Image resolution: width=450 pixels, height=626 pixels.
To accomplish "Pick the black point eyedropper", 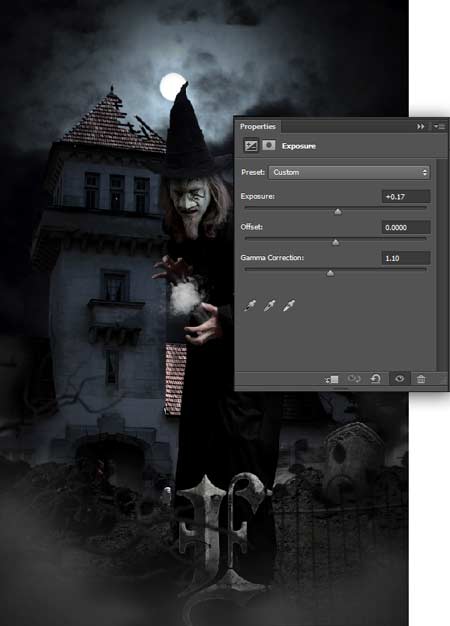I will [x=250, y=306].
